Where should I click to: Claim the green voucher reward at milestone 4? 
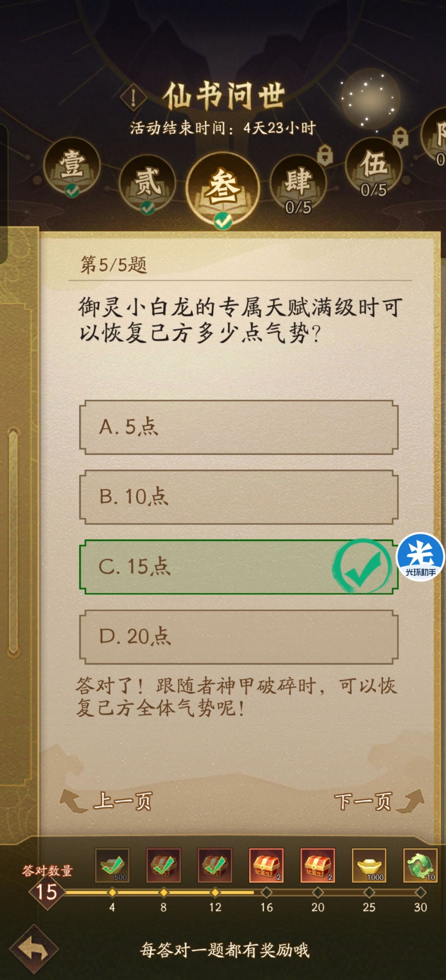112,867
